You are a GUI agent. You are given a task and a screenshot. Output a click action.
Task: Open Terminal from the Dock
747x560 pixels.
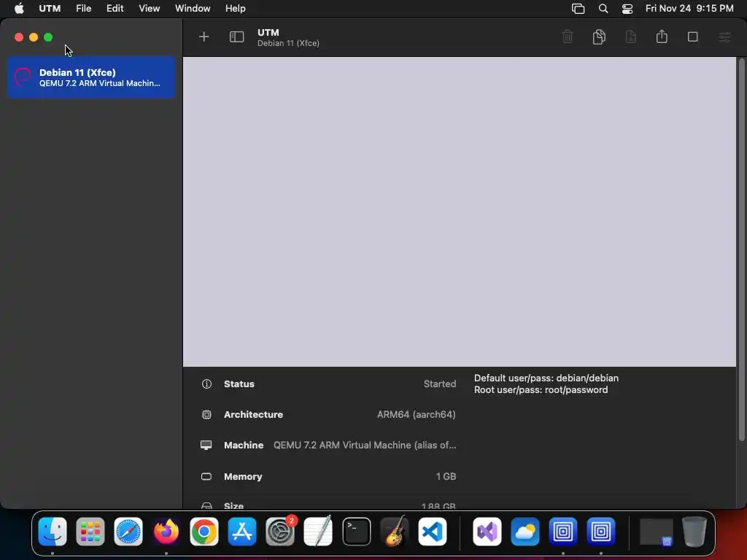coord(356,532)
